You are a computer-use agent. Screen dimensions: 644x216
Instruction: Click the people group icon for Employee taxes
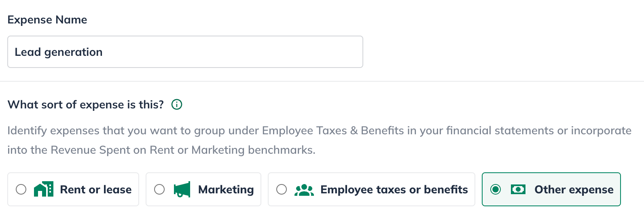(304, 190)
